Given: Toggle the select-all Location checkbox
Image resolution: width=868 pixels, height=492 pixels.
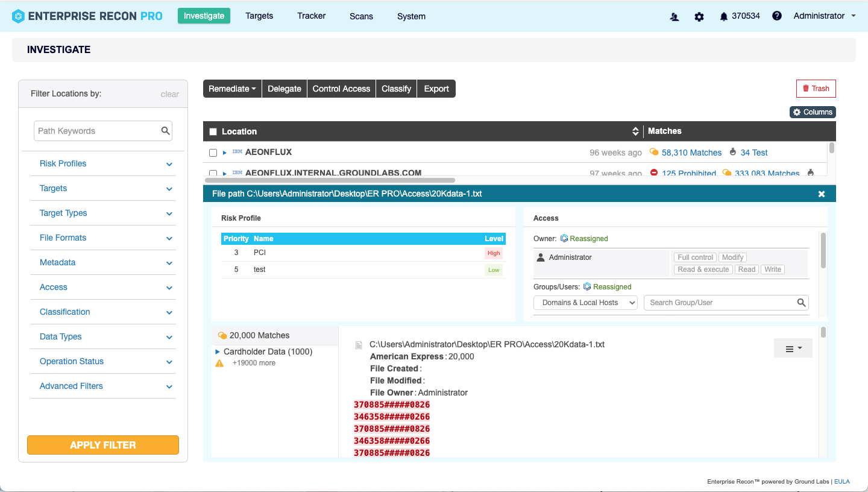Looking at the screenshot, I should [x=213, y=131].
